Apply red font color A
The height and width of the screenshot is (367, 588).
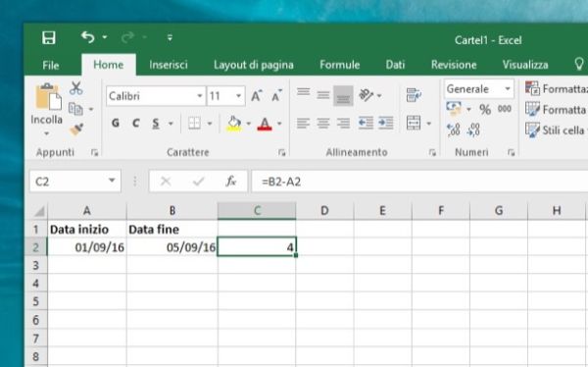tap(265, 124)
